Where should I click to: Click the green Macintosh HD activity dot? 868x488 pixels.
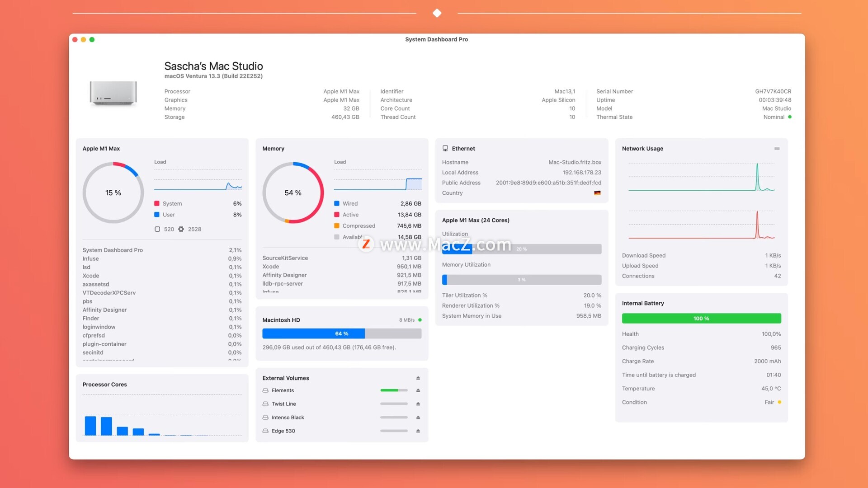420,320
